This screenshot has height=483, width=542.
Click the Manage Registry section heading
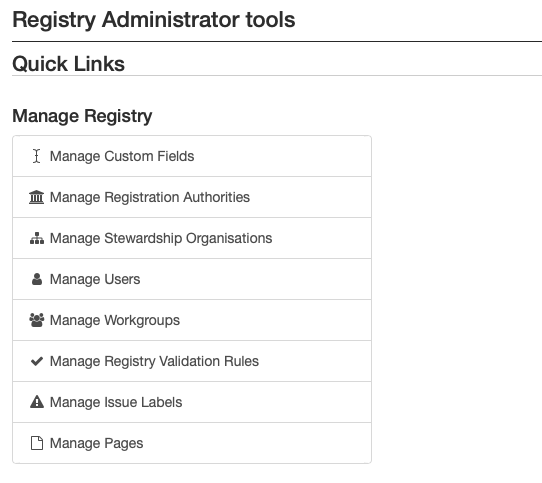pos(82,116)
